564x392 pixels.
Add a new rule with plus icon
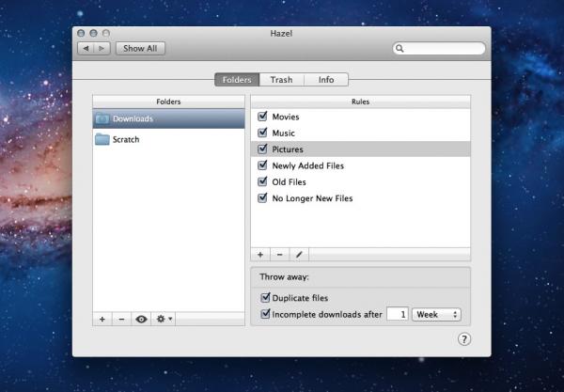click(260, 255)
